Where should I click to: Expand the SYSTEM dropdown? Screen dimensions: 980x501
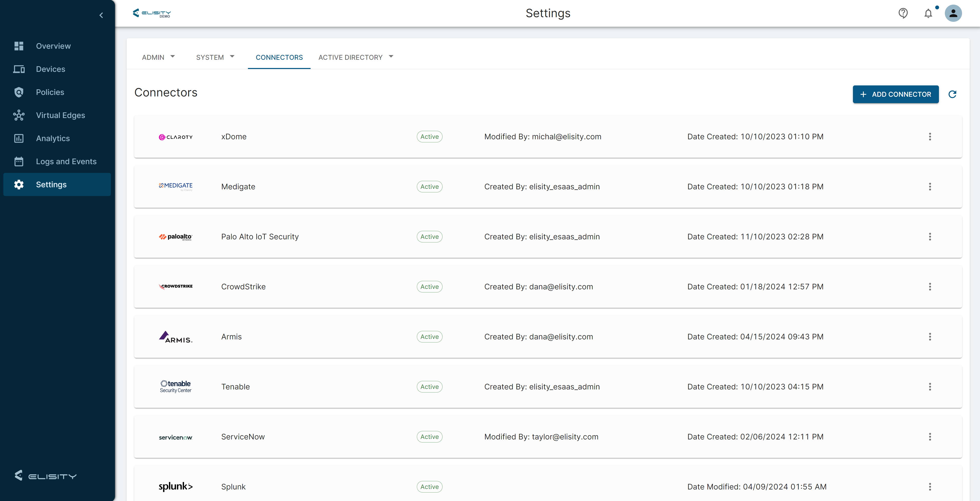(215, 57)
